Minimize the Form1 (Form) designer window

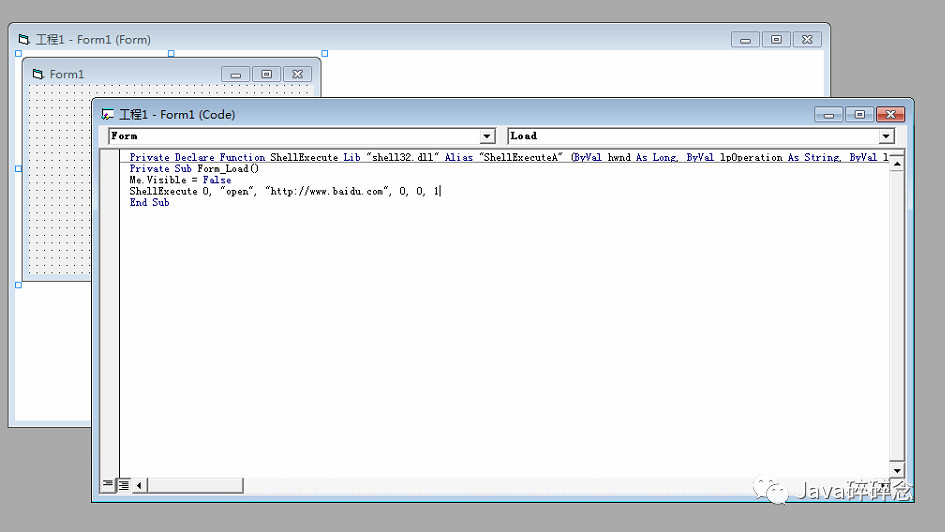tap(746, 40)
